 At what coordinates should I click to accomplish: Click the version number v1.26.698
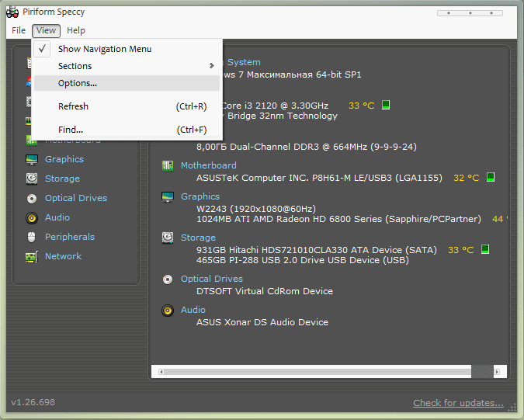[33, 402]
